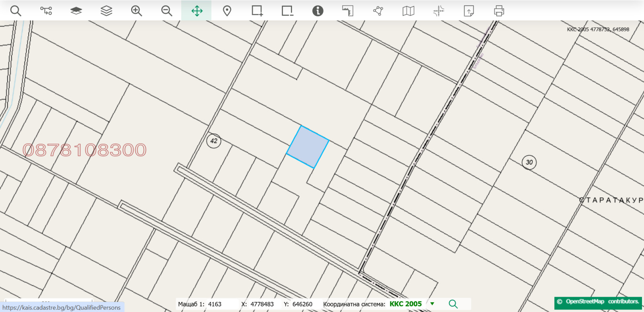Click the highlighted blue parcel on map
The height and width of the screenshot is (312, 644).
click(x=308, y=147)
